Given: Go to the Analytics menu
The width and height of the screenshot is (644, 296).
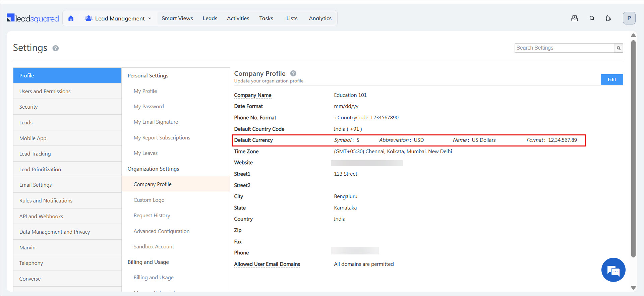Looking at the screenshot, I should click(320, 18).
